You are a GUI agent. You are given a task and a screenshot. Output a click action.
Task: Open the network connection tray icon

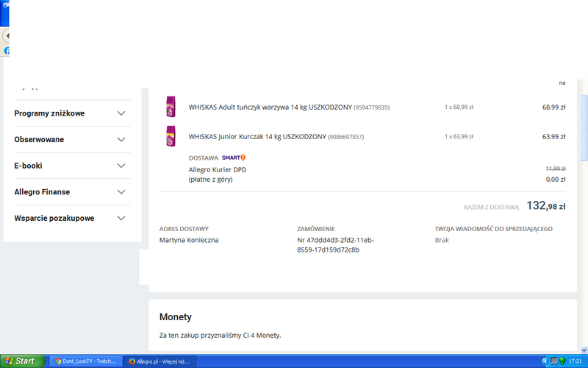click(x=554, y=361)
